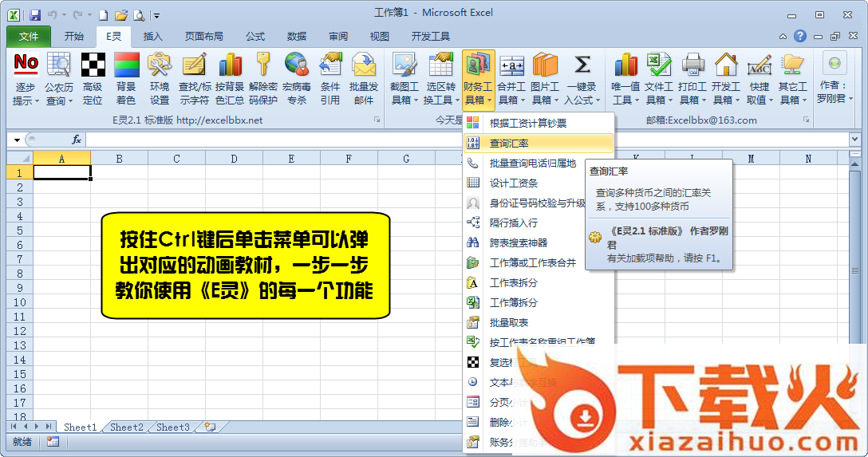
Task: Click the print preview icon in quick access toolbar
Action: 139,15
